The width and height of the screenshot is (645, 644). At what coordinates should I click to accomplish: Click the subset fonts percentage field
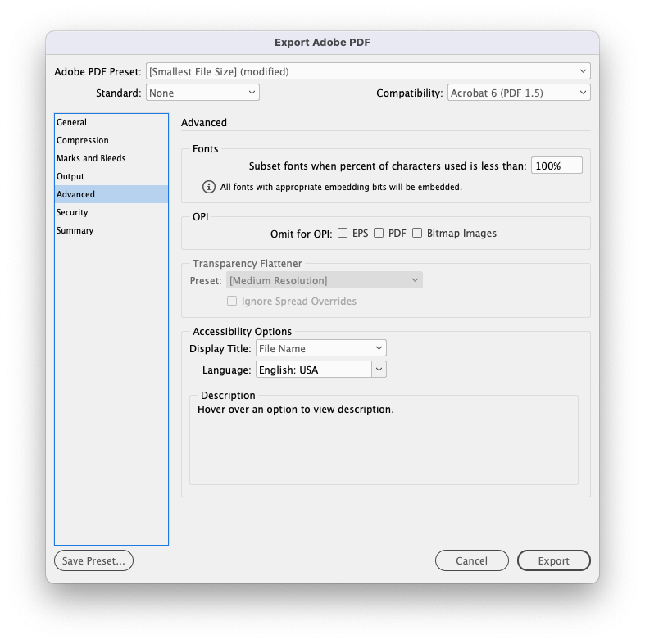[x=556, y=166]
